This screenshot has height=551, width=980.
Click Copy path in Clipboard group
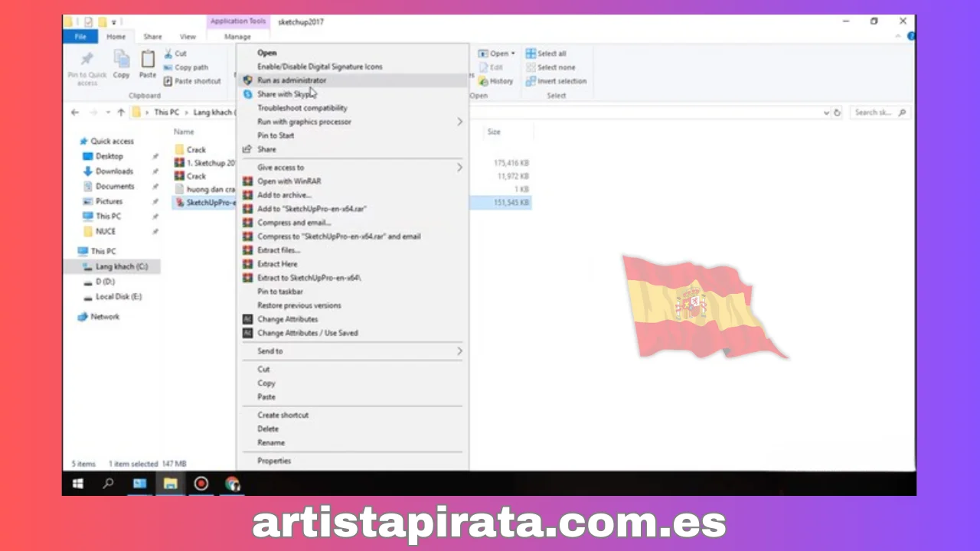coord(185,67)
